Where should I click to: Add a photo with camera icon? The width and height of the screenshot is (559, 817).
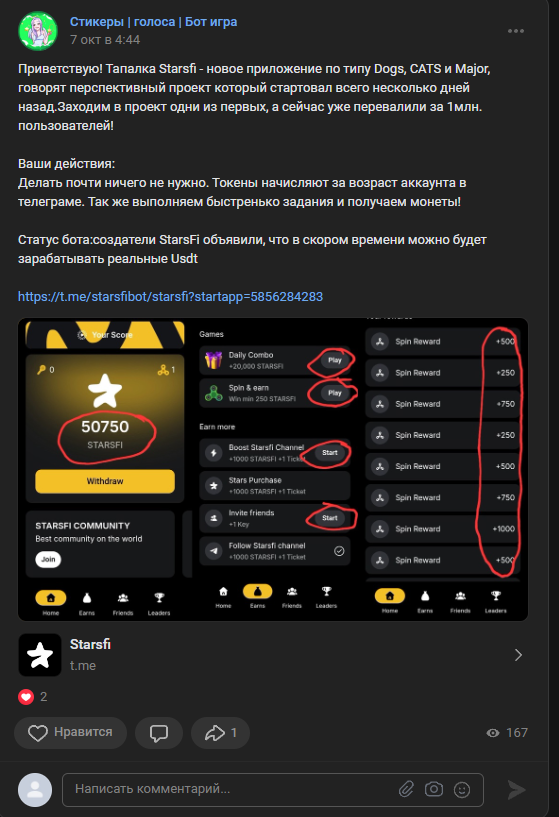coord(433,789)
